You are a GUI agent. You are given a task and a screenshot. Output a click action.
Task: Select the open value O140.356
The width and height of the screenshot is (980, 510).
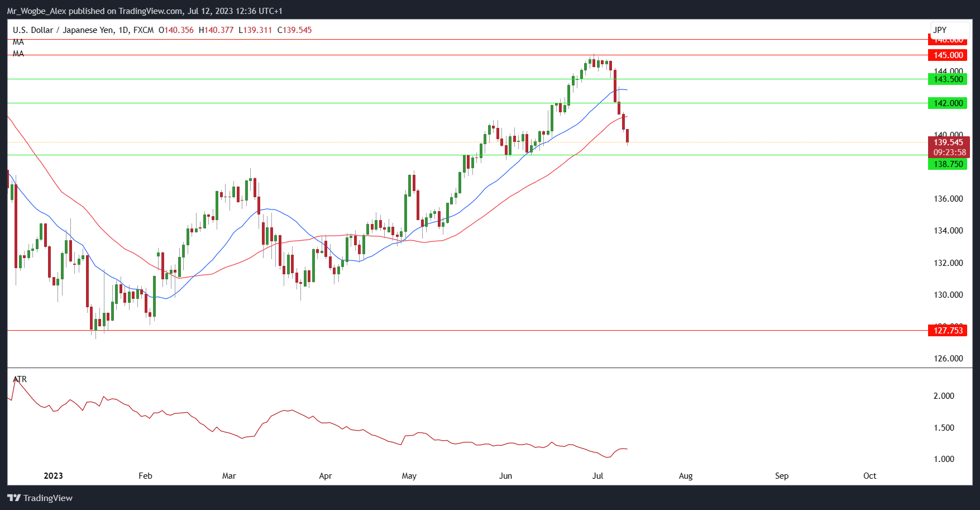pyautogui.click(x=176, y=30)
